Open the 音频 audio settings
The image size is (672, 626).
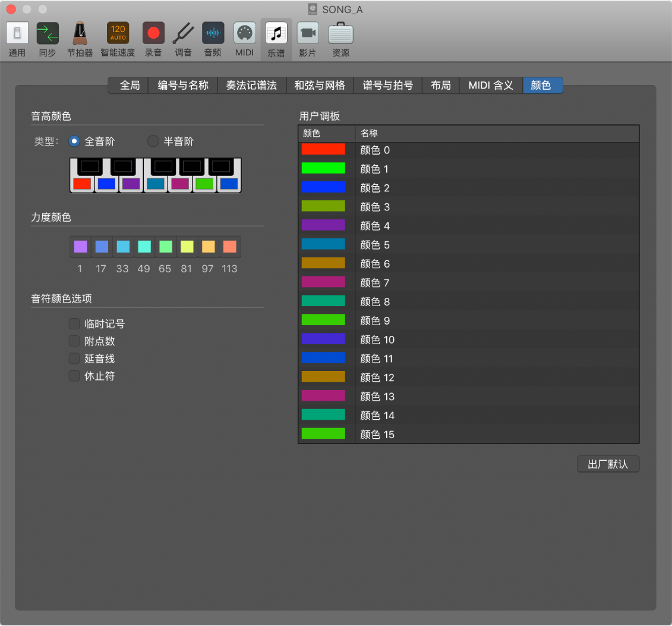pyautogui.click(x=213, y=39)
